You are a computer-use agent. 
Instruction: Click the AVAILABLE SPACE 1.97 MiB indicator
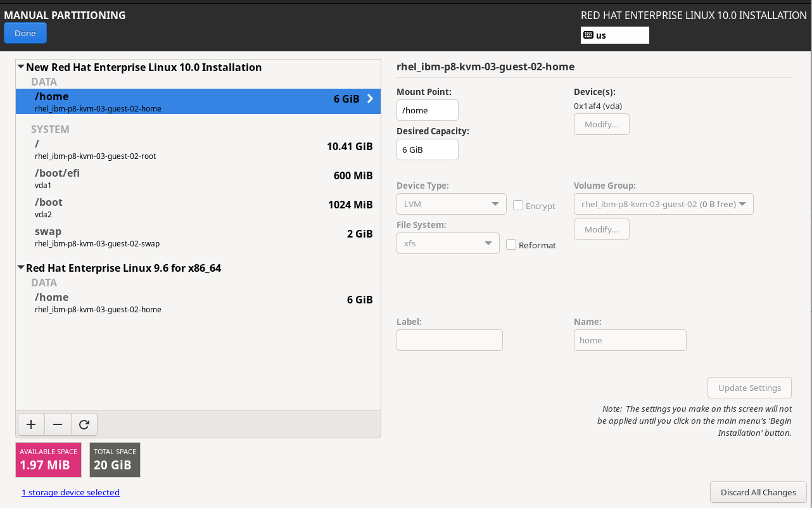(x=49, y=460)
